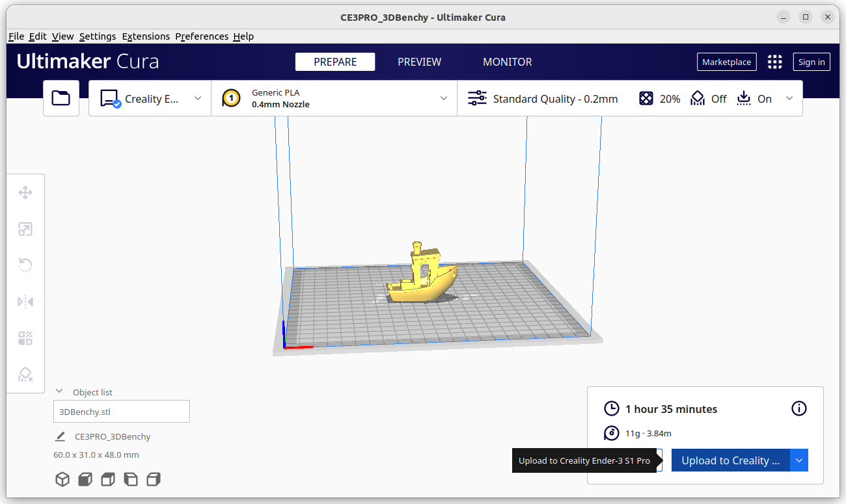Viewport: 846px width, 504px height.
Task: Open the Settings menu
Action: click(x=98, y=36)
